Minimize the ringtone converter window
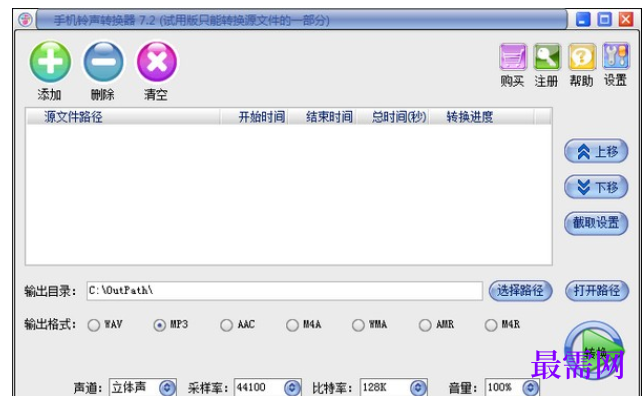The height and width of the screenshot is (396, 643). pos(583,19)
